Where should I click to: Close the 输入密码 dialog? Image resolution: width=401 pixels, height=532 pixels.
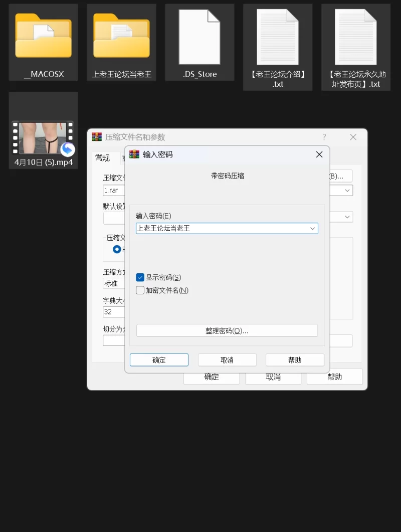click(x=319, y=154)
